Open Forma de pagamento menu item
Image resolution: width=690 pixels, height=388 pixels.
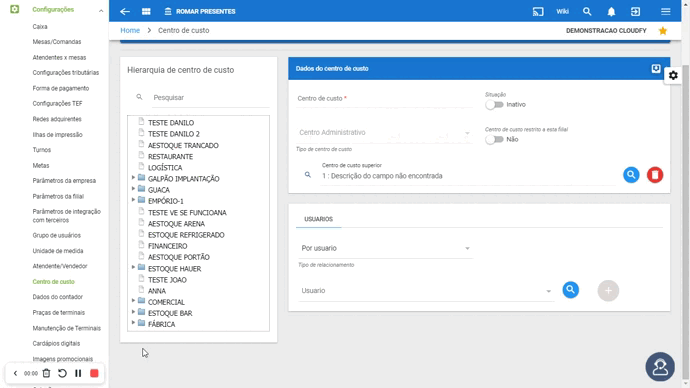click(x=61, y=88)
